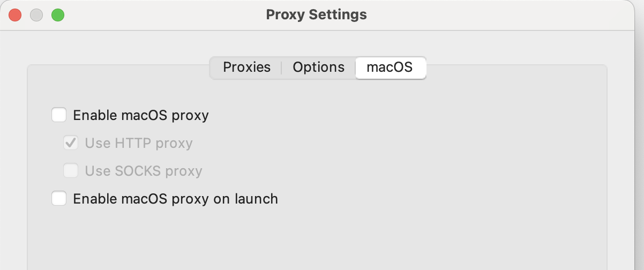Zoom the window with the green button
Image resolution: width=644 pixels, height=270 pixels.
point(58,15)
